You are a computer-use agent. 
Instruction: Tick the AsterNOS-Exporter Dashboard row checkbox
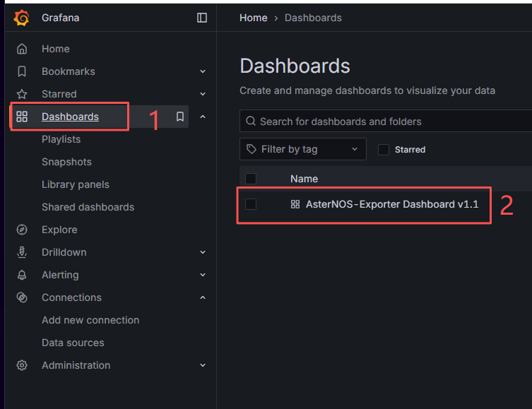coord(251,204)
